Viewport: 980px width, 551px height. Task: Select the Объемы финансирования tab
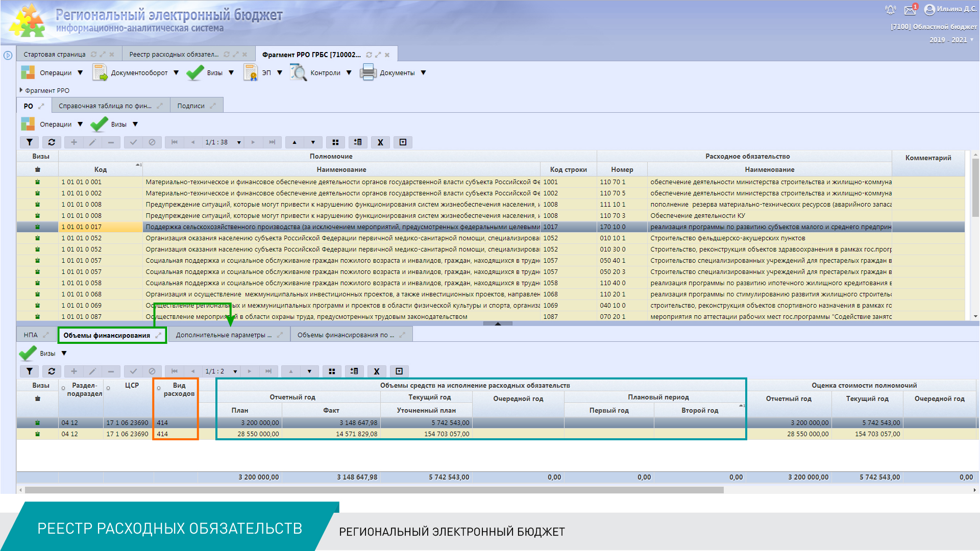click(107, 335)
